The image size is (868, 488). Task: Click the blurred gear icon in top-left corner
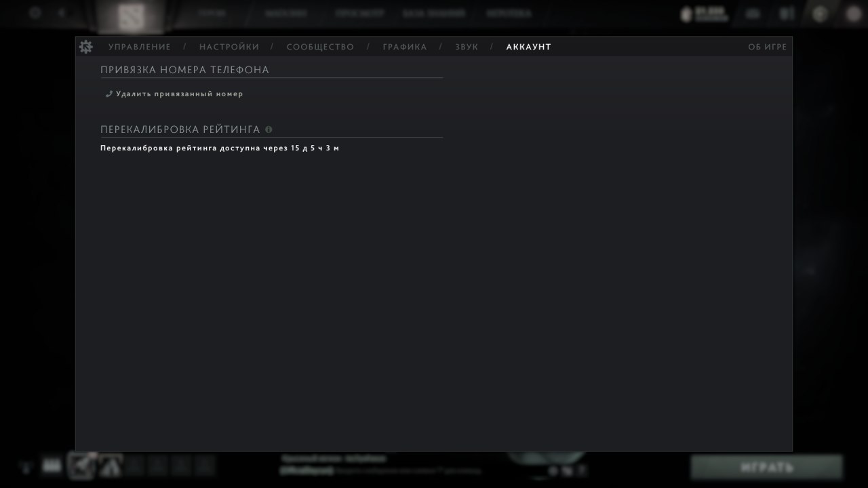(x=35, y=12)
